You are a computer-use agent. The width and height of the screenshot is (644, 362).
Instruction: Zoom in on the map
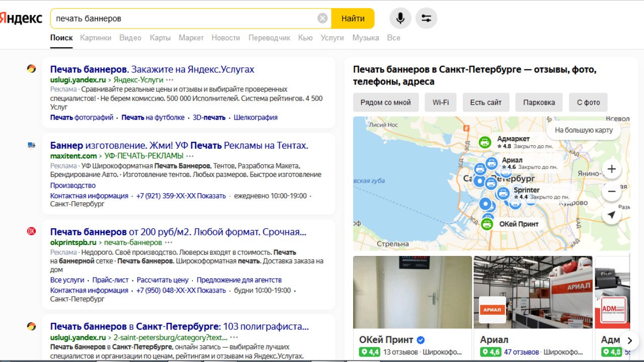612,169
